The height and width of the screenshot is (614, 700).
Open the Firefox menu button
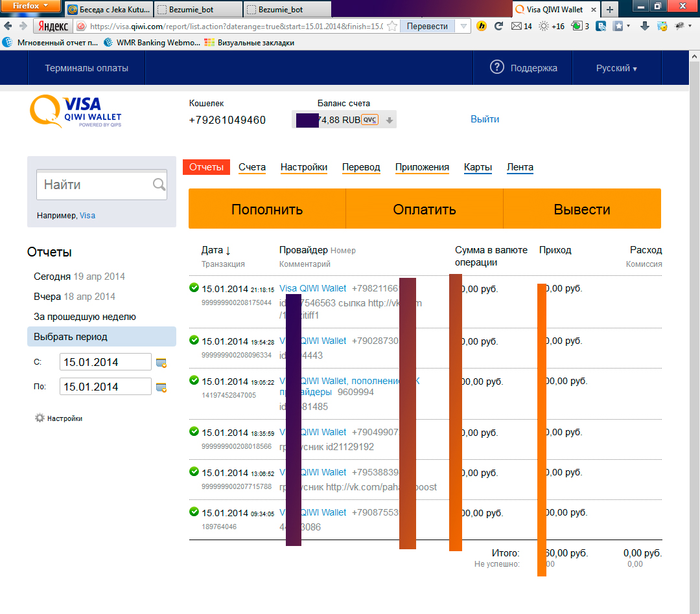(30, 6)
